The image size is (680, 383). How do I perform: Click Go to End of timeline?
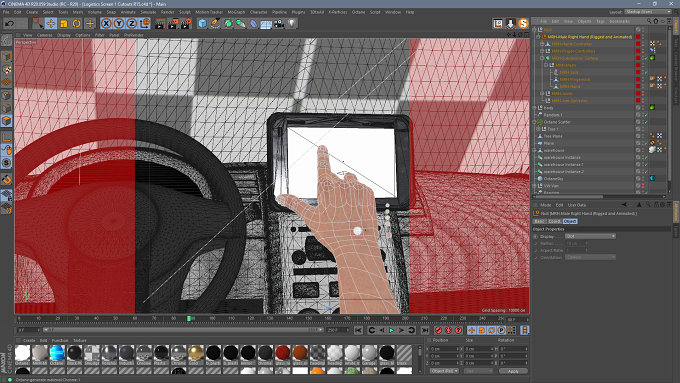[425, 331]
